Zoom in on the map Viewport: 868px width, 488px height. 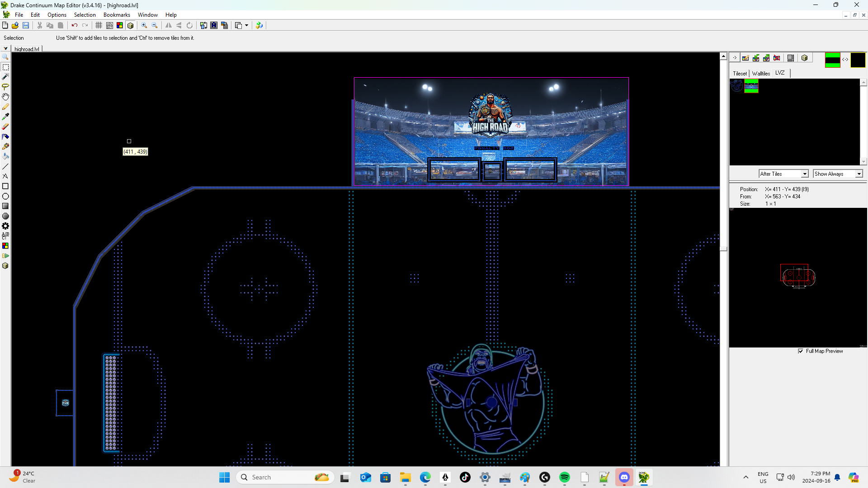click(144, 25)
